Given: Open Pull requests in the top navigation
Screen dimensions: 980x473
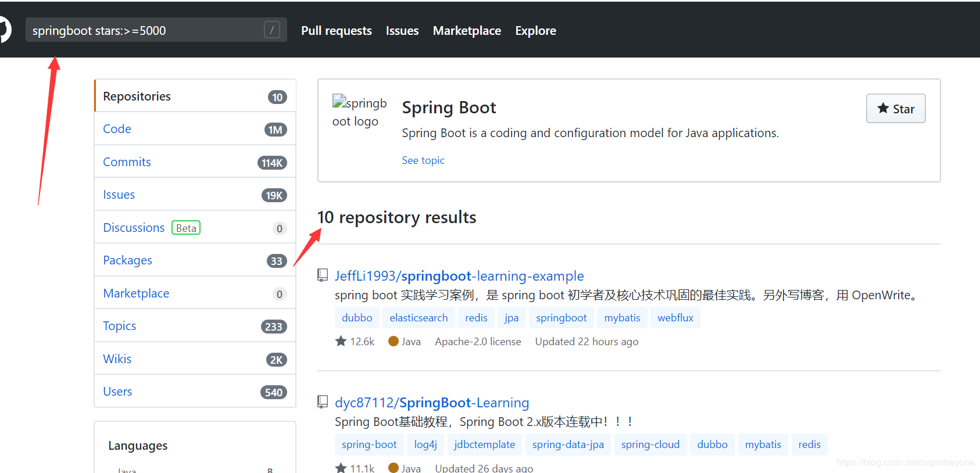Looking at the screenshot, I should [x=337, y=31].
